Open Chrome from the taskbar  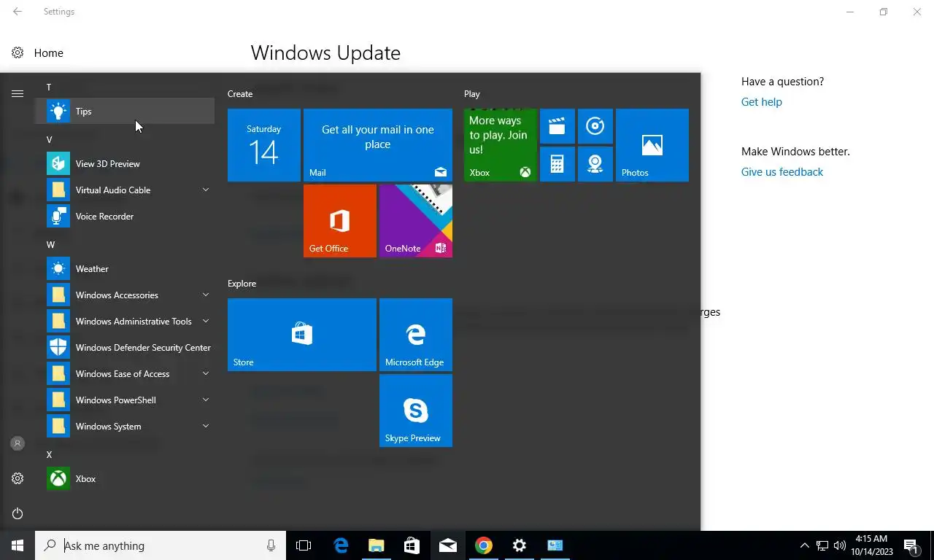point(484,545)
